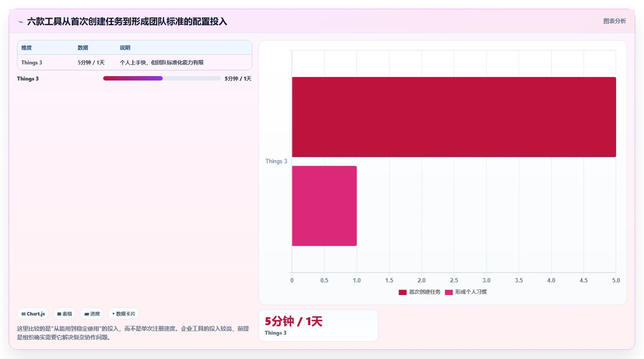644x359 pixels.
Task: Click the pink 形成个人习惯 bar
Action: pyautogui.click(x=324, y=206)
